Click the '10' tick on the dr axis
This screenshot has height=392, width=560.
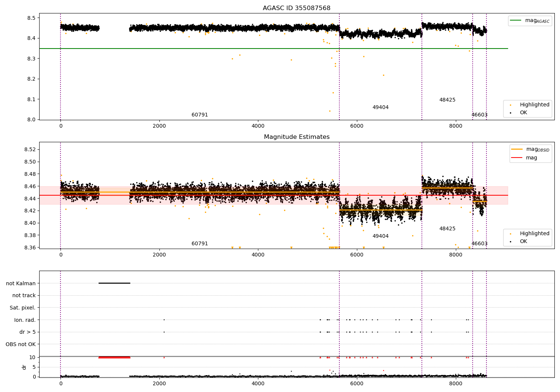pos(32,357)
